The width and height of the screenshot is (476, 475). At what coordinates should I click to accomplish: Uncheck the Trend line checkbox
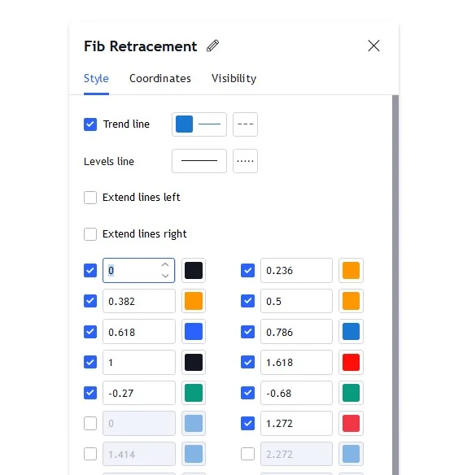point(90,124)
